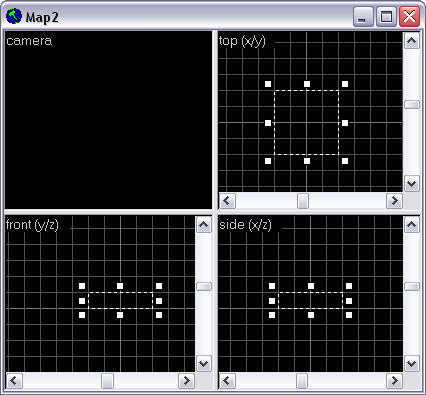The height and width of the screenshot is (395, 426).
Task: Click the side (x/z) view label
Action: pyautogui.click(x=245, y=225)
